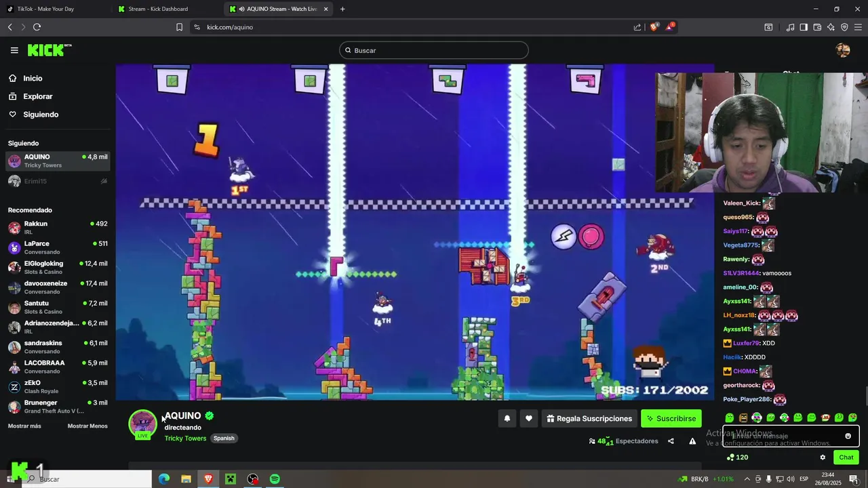Open recommended channel LACOBRAAA
This screenshot has height=488, width=868.
[58, 367]
